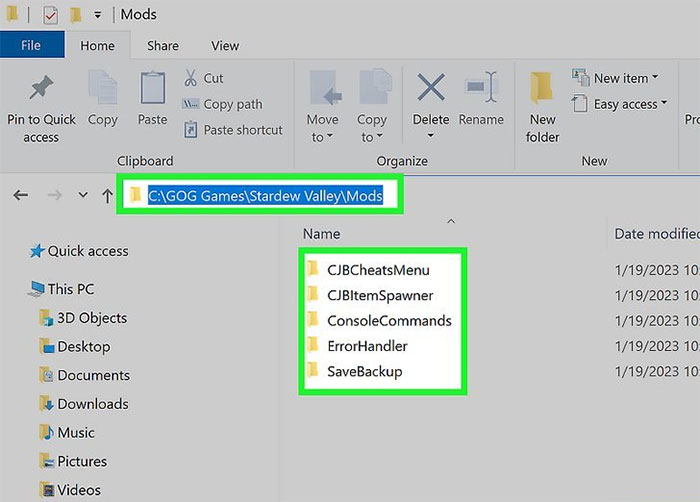This screenshot has width=700, height=502.
Task: Click the This PC computer icon
Action: (x=36, y=289)
